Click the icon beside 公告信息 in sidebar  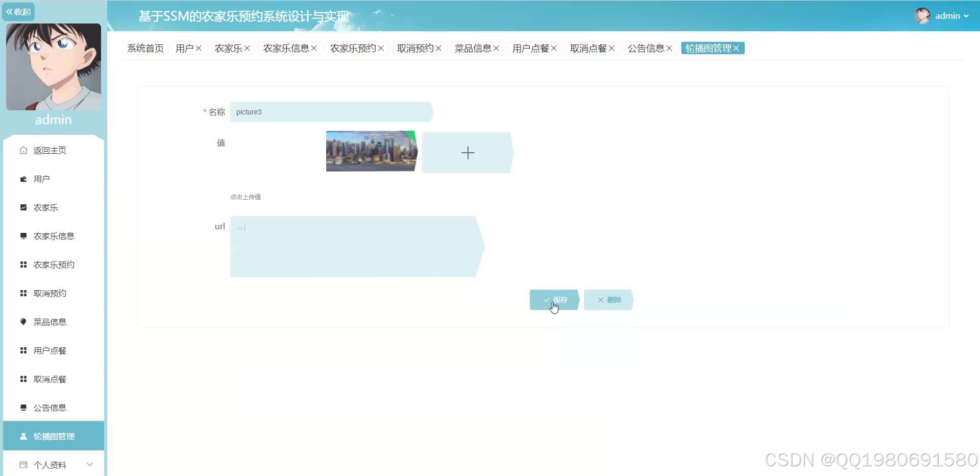point(23,408)
